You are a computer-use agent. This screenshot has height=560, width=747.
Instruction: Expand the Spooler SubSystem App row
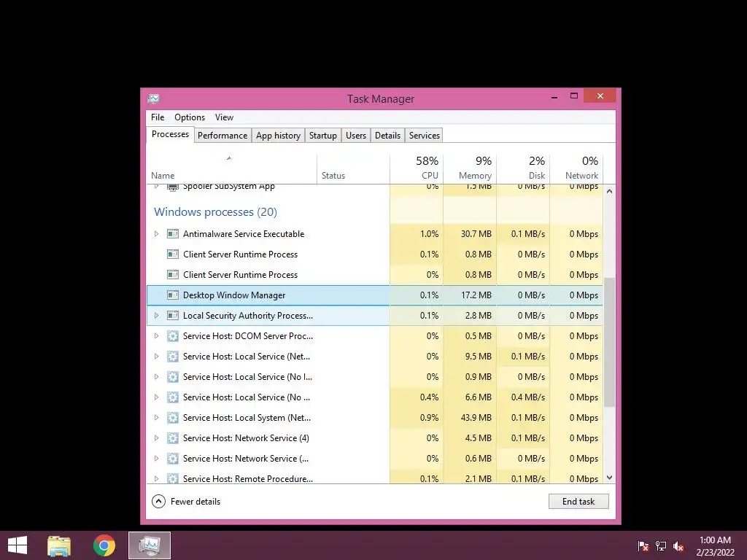tap(156, 187)
